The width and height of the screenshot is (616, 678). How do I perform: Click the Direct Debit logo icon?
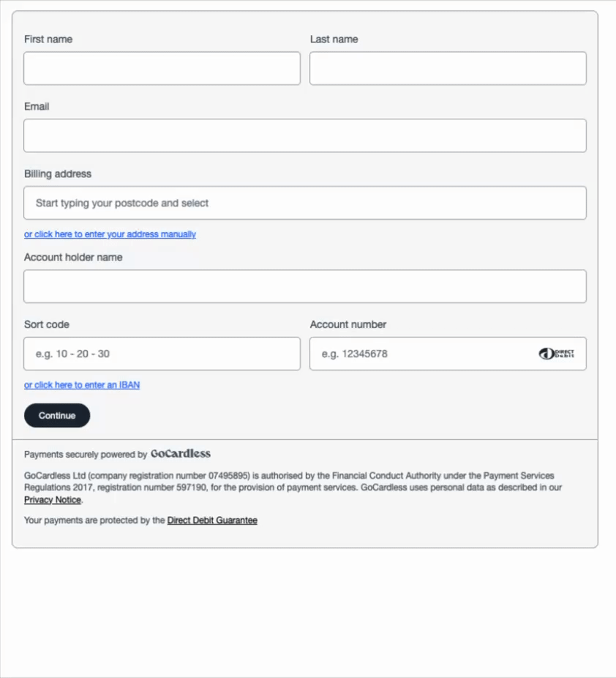tap(557, 354)
